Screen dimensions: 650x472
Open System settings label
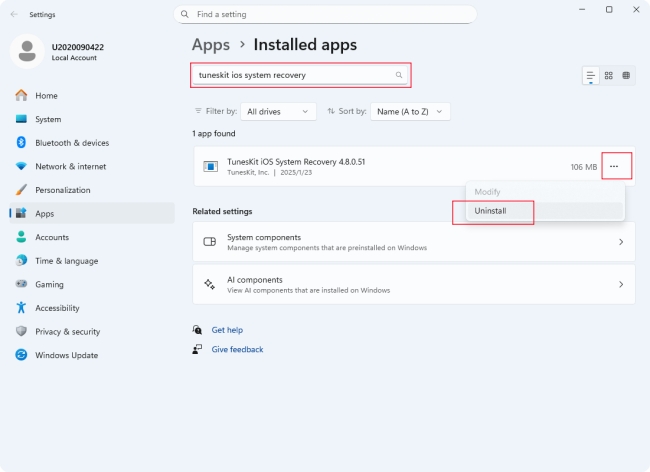(x=48, y=119)
